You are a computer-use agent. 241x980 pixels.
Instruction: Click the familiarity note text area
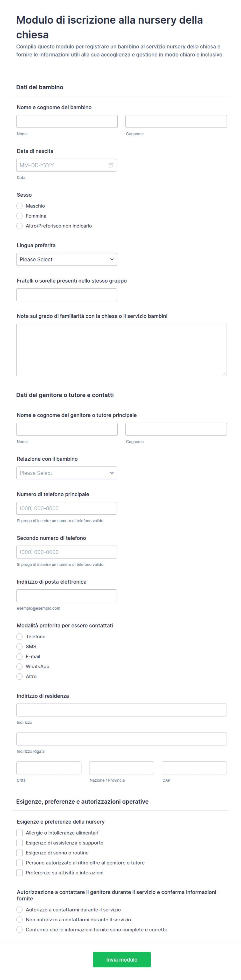click(122, 350)
